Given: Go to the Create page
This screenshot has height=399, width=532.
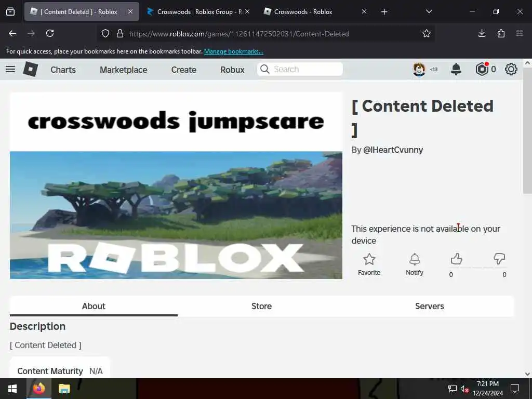Looking at the screenshot, I should pyautogui.click(x=183, y=70).
